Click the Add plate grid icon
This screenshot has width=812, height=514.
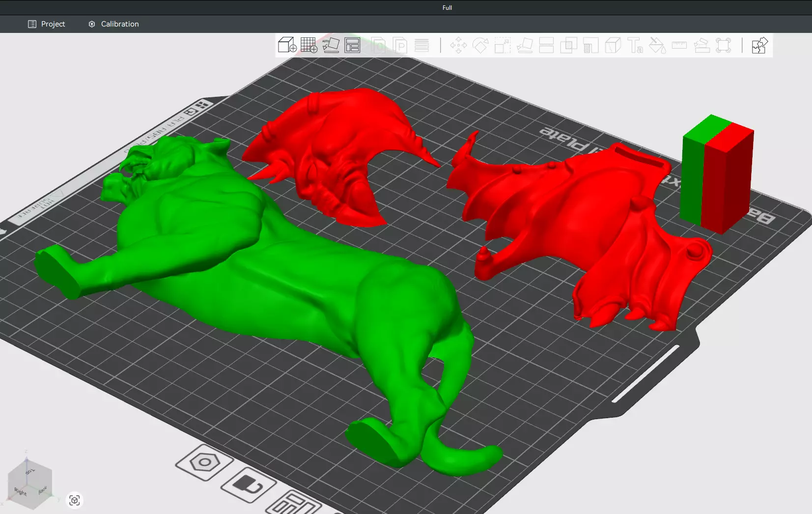pyautogui.click(x=308, y=45)
